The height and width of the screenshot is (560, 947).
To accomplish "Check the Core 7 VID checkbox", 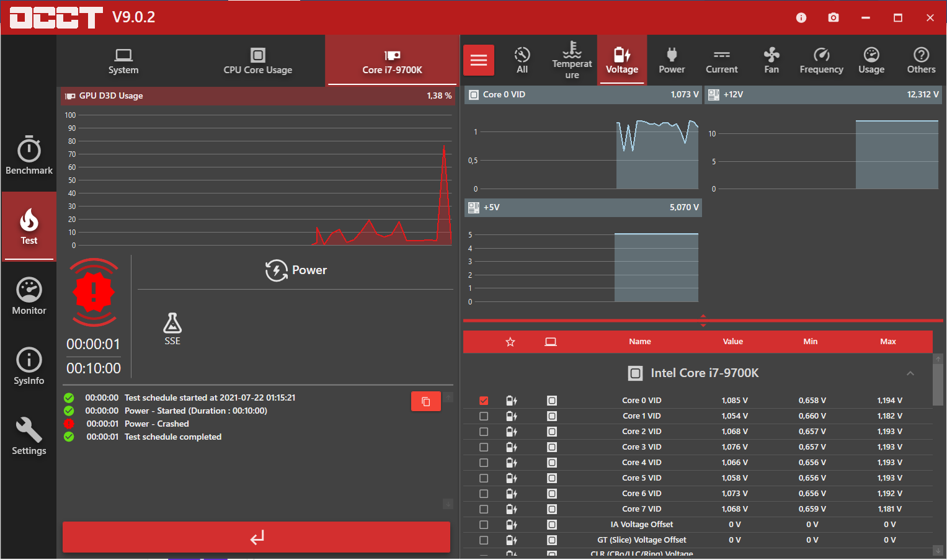I will click(484, 509).
